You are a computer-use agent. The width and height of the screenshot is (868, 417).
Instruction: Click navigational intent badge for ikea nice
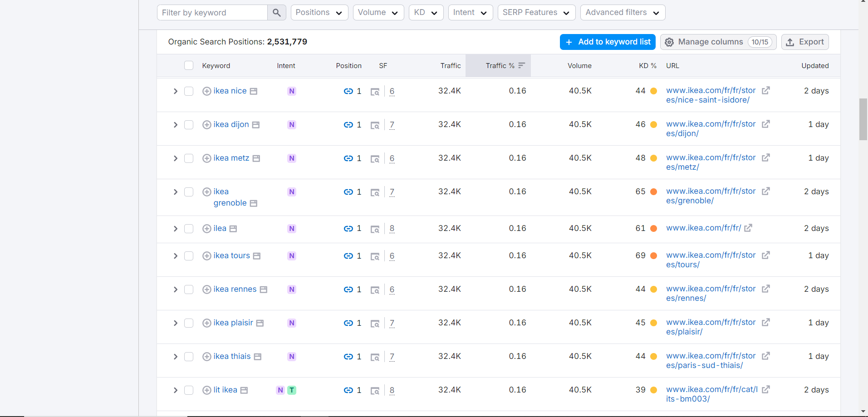[292, 91]
